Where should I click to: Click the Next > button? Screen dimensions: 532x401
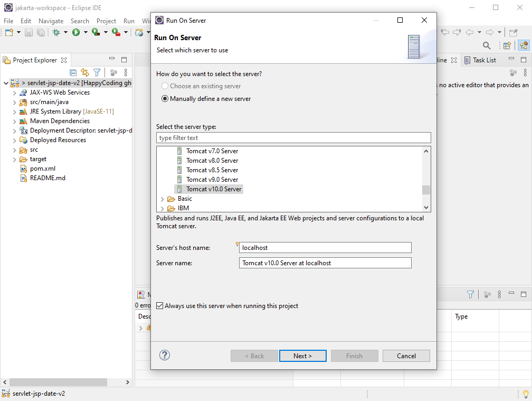[x=302, y=356]
